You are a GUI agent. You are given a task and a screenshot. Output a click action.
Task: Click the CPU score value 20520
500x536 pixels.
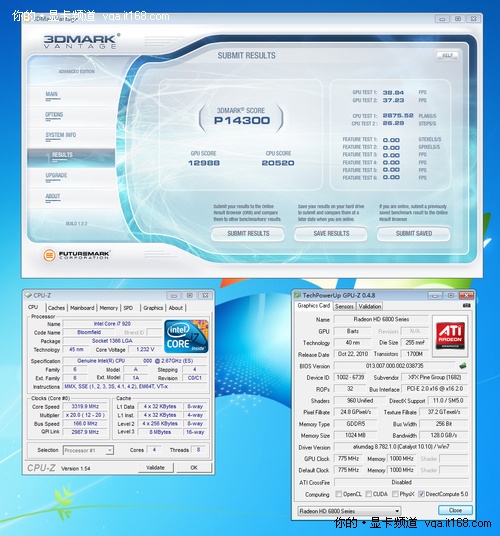pos(278,163)
